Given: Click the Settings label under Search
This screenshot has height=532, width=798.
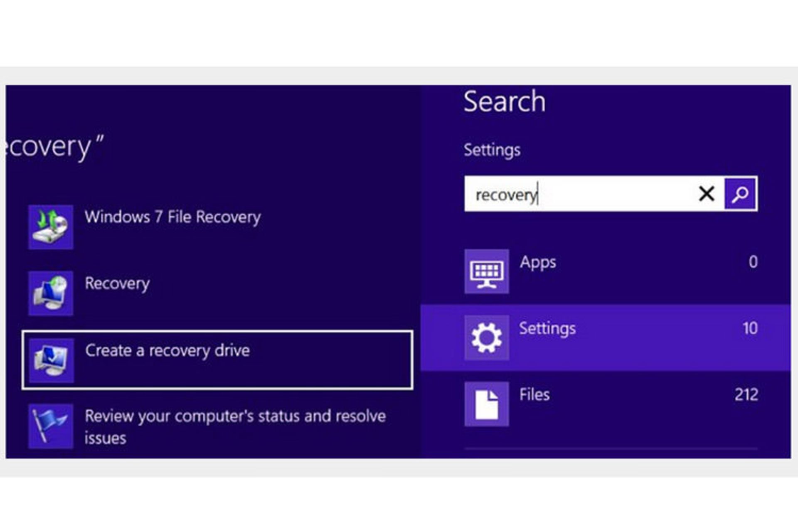Looking at the screenshot, I should pos(493,150).
